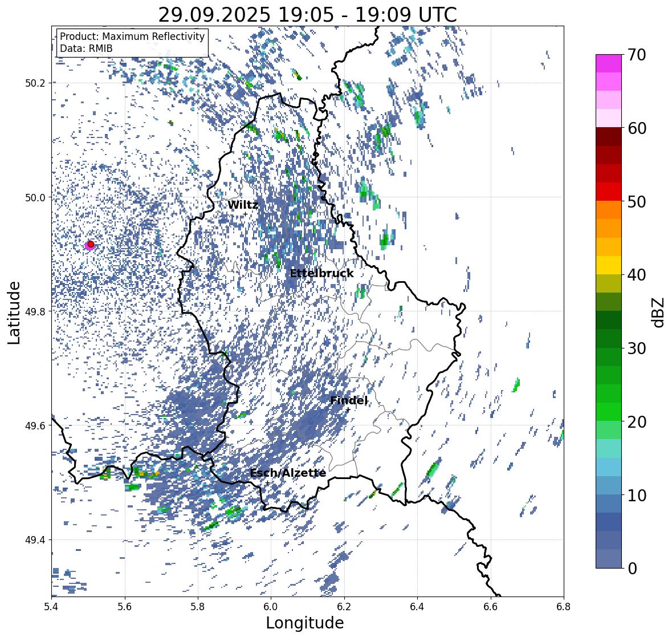Screen dimensions: 672x637
Task: Click the latitude tick label 50.2
Action: coord(35,83)
